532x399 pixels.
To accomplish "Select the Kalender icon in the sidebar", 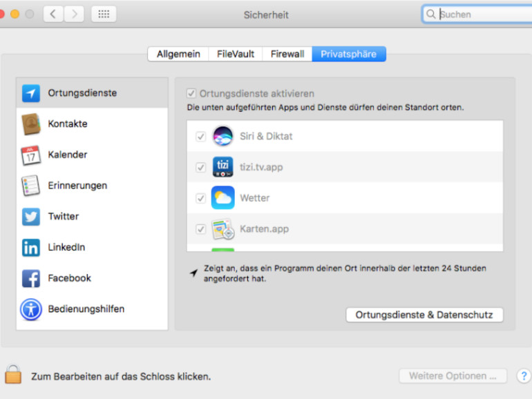I will point(31,155).
